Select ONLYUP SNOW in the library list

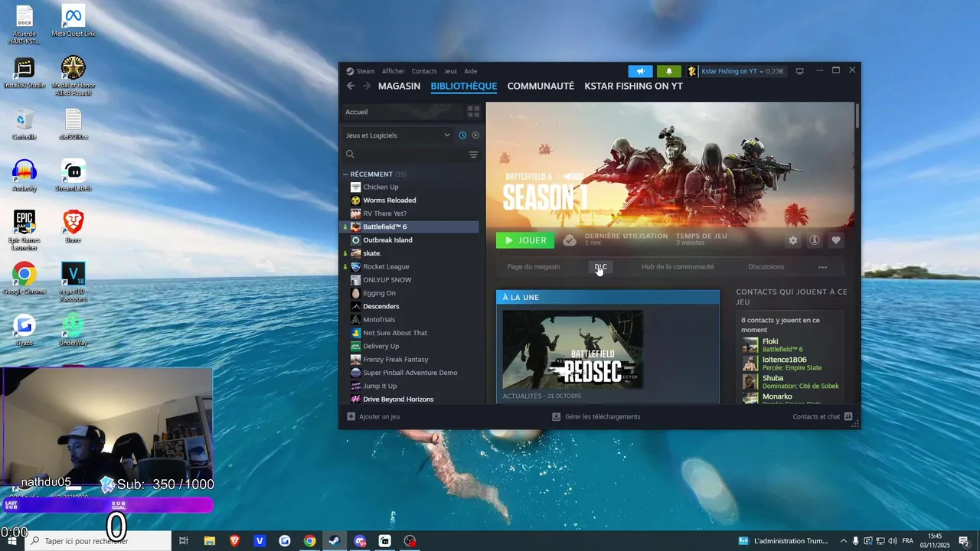[410, 280]
